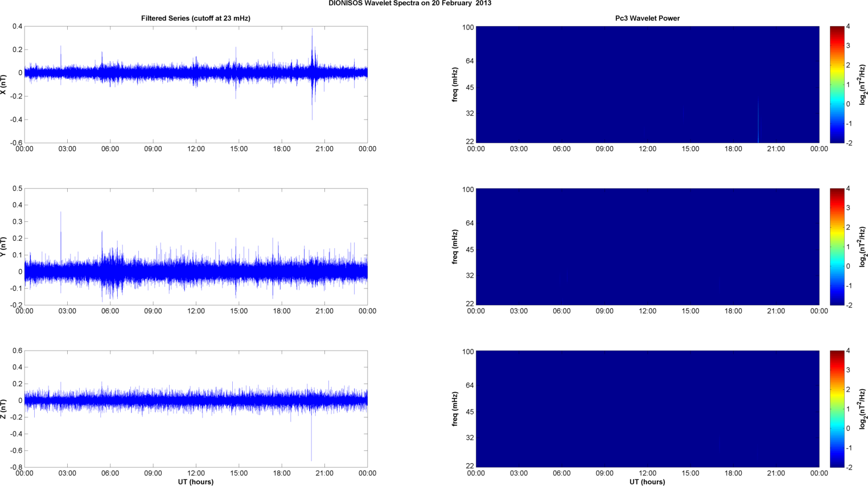The height and width of the screenshot is (486, 868).
Task: Click 'UT (hours)' label under bottom spectrogram
Action: (647, 481)
